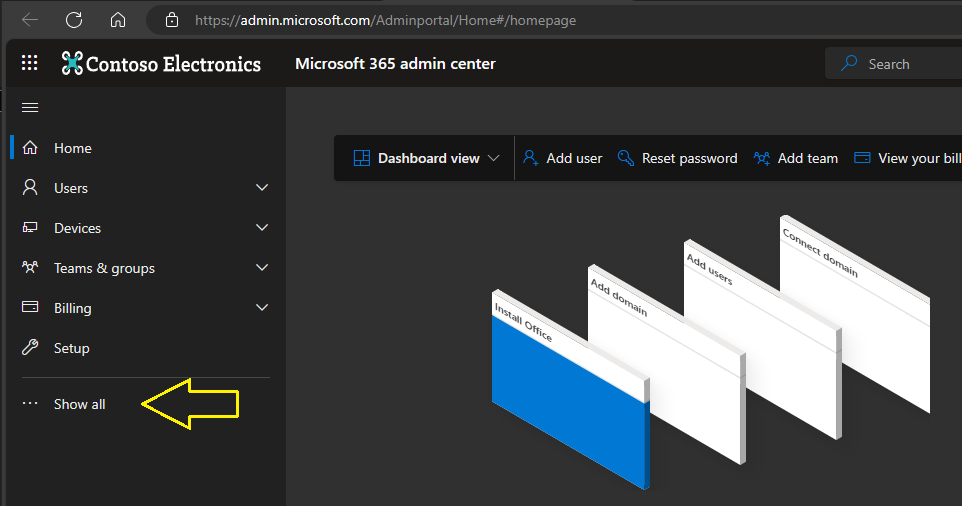Screen dimensions: 962x506
Task: Expand the Teams & groups chevron
Action: pyautogui.click(x=262, y=267)
